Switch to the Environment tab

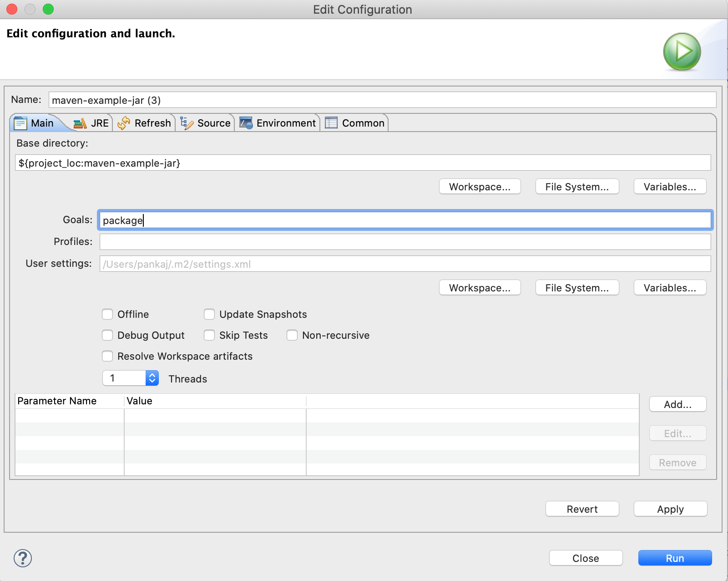tap(285, 122)
